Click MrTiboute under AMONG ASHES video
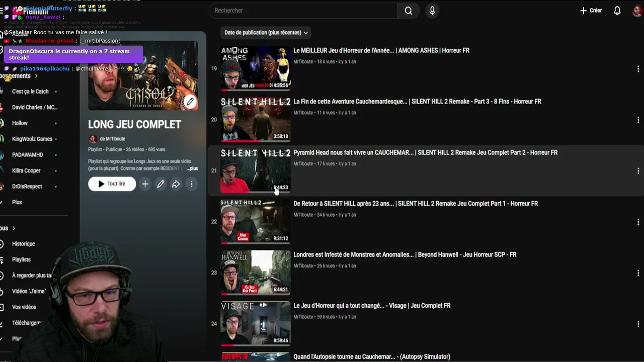The width and height of the screenshot is (644, 362). pos(303,62)
